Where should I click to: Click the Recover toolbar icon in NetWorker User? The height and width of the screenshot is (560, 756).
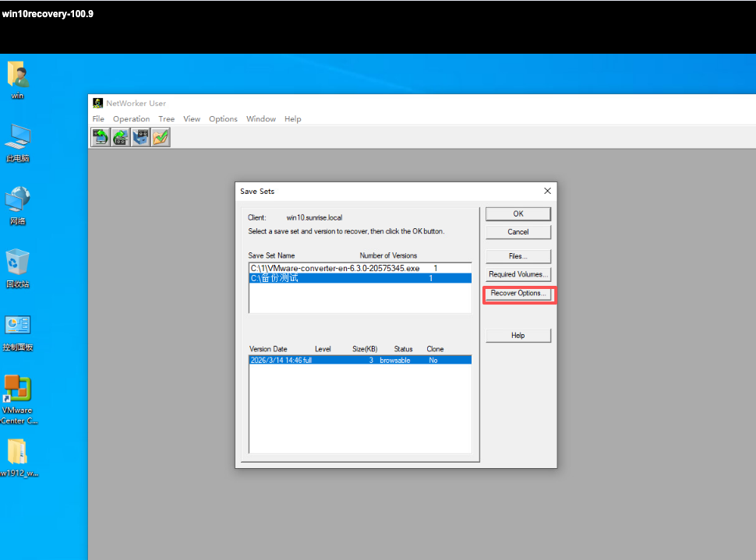[x=121, y=137]
